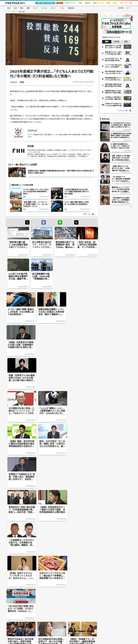The image size is (138, 644).
Task: Open ranking item 5 河野太郎氏 article
Action: tap(116, 72)
